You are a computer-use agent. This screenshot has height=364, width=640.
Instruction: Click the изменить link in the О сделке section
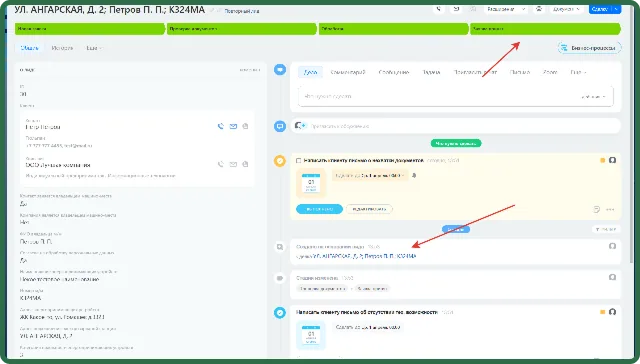point(250,70)
